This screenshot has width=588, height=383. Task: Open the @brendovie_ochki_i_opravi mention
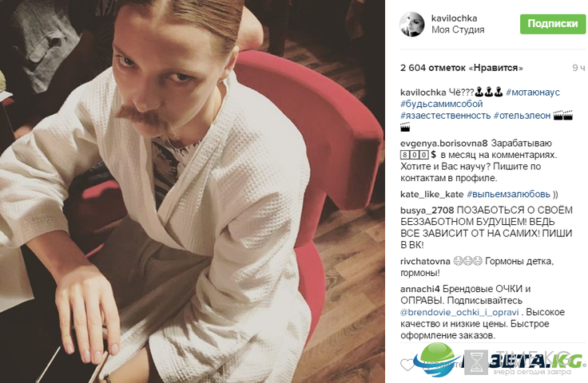459,312
